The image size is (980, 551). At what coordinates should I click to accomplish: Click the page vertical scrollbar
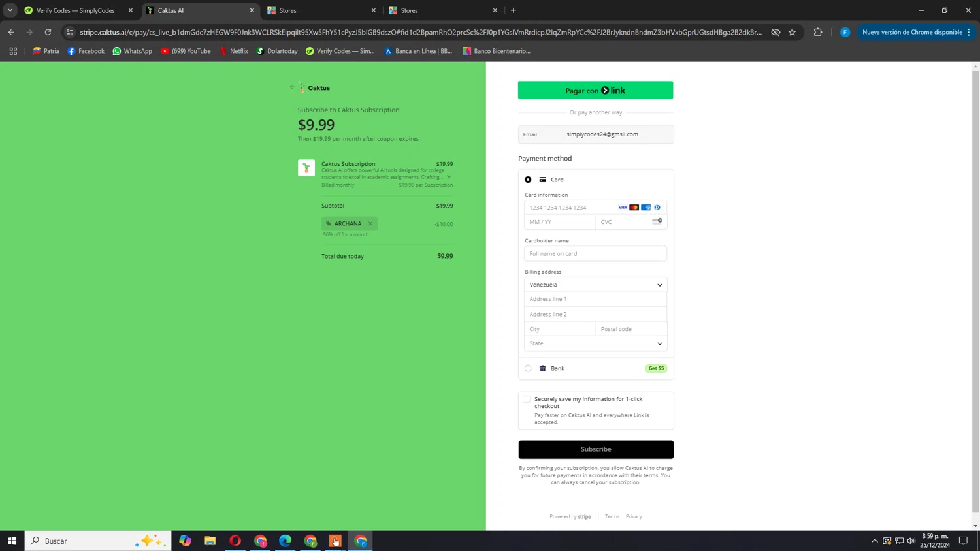[x=975, y=291]
